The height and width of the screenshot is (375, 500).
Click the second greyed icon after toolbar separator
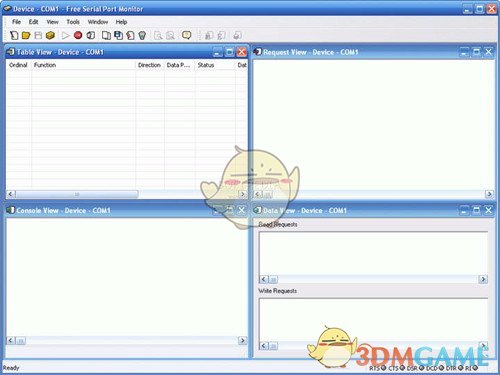221,35
